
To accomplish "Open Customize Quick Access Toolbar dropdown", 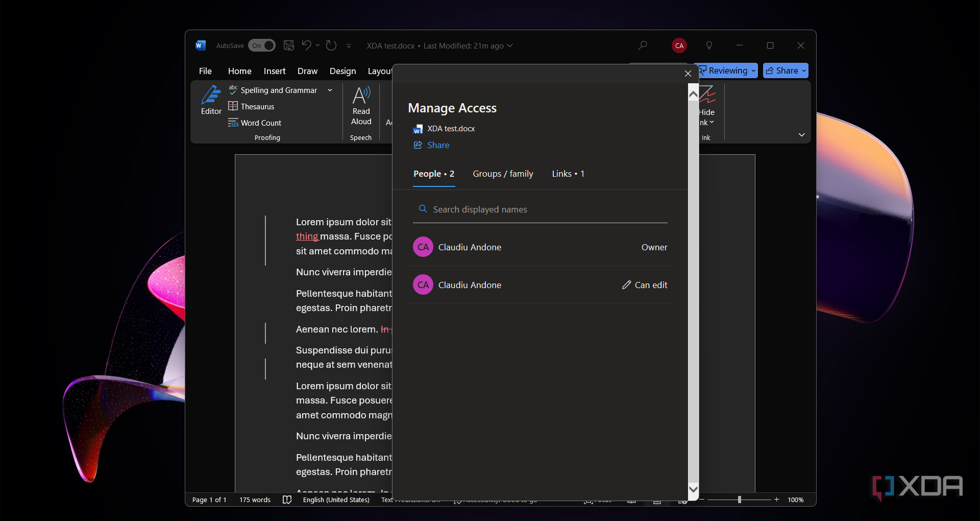I will [x=349, y=45].
